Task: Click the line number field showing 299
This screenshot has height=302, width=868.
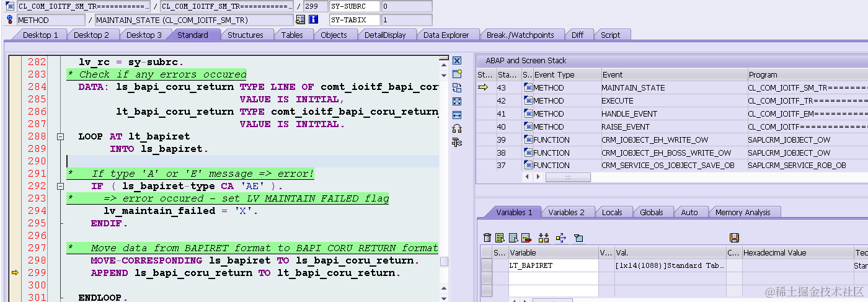Action: 316,6
